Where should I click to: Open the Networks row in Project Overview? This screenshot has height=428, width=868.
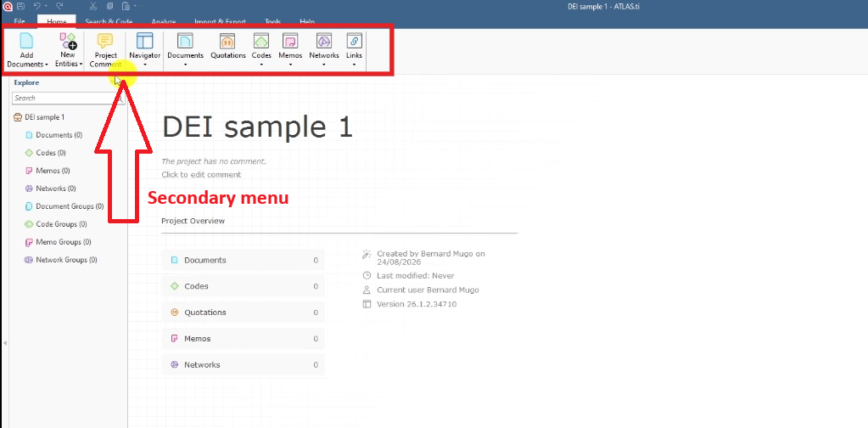(x=243, y=365)
